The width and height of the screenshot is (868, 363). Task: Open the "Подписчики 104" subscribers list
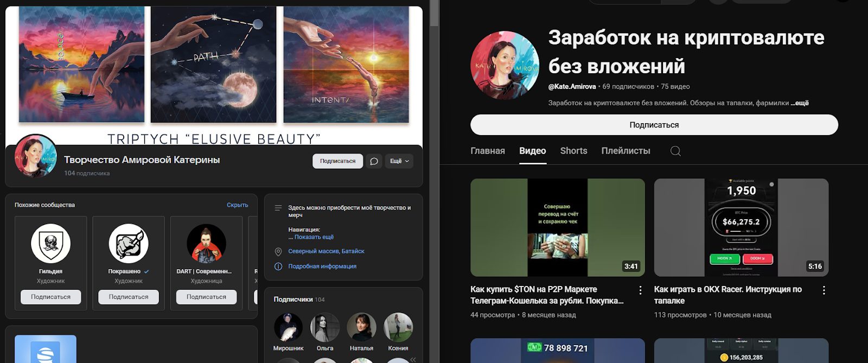click(299, 300)
